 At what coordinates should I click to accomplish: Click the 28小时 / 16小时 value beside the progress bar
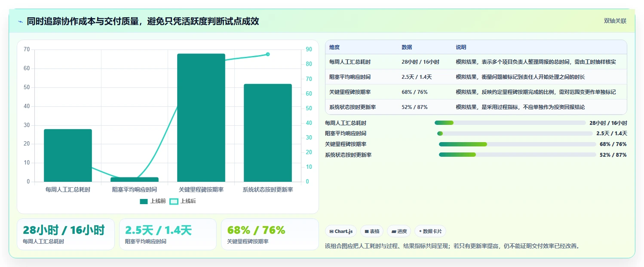point(608,123)
